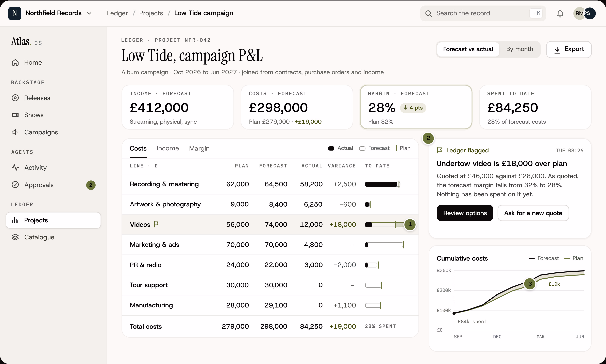Click the Forecast legend swatch in table
606x364 pixels.
pyautogui.click(x=362, y=148)
